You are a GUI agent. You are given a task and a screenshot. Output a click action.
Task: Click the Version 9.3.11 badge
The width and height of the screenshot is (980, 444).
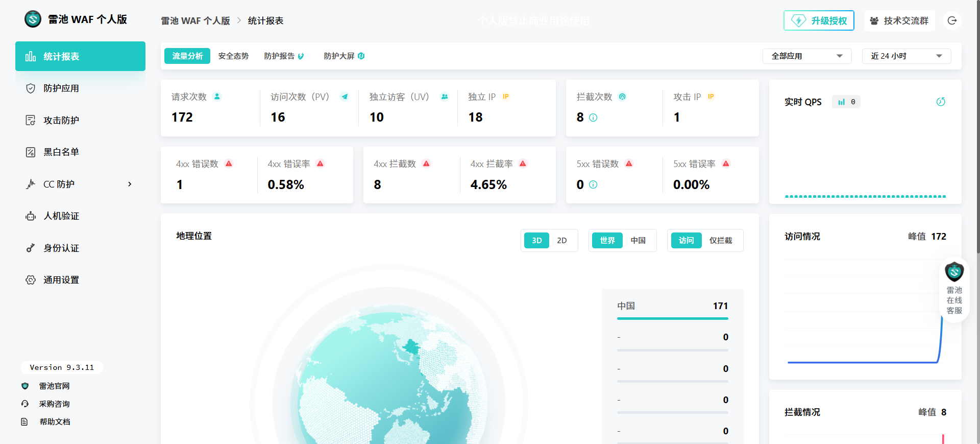coord(62,367)
